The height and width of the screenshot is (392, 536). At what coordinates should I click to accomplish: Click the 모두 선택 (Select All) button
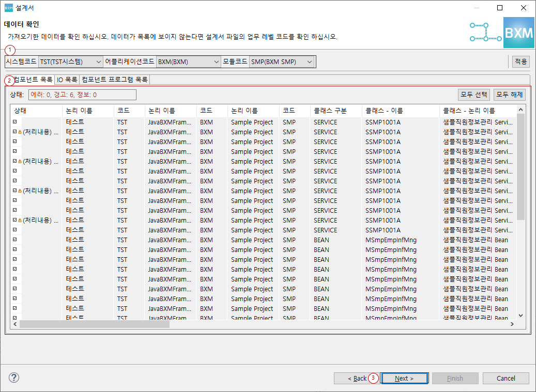coord(473,94)
